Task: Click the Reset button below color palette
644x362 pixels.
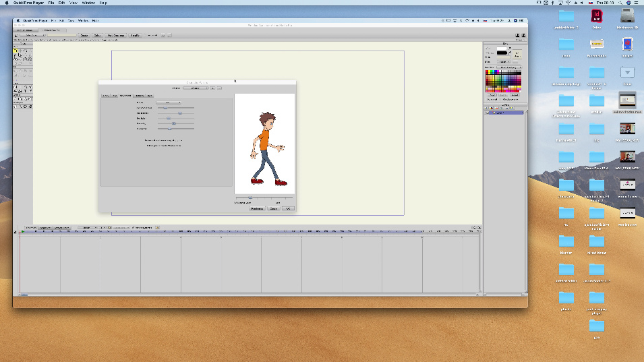Action: [x=515, y=95]
